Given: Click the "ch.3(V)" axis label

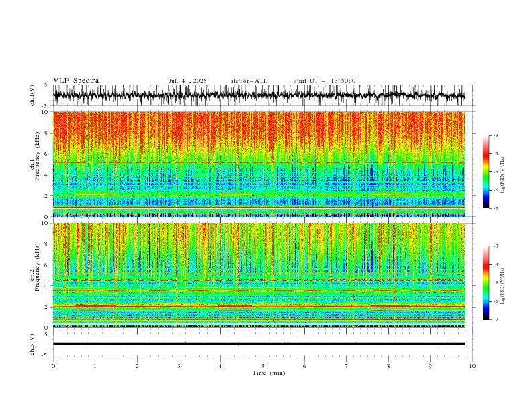Looking at the screenshot, I should point(32,345).
